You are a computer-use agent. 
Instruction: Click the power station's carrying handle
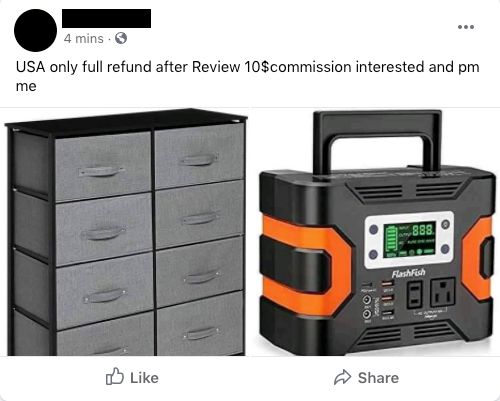point(377,143)
